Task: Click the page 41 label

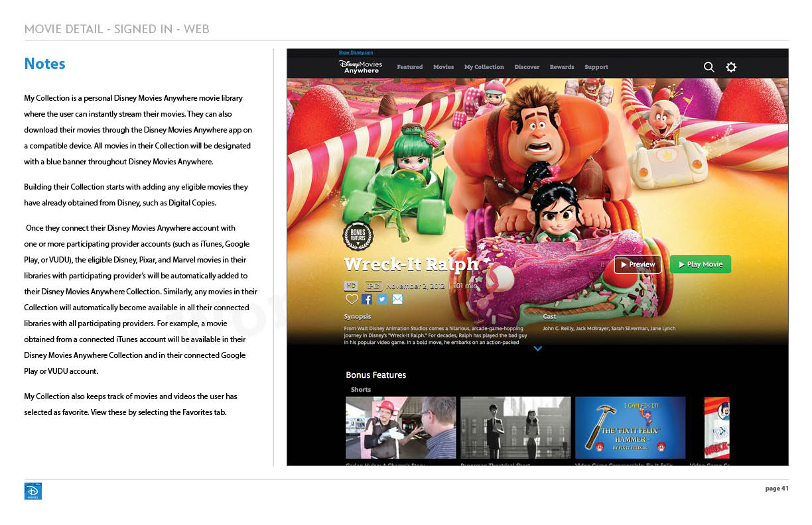Action: tap(777, 489)
